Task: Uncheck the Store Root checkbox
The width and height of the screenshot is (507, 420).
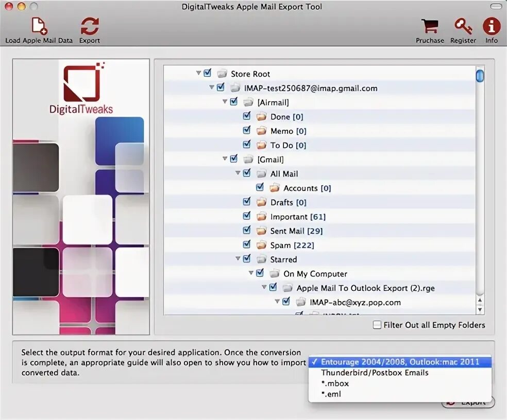Action: point(208,73)
